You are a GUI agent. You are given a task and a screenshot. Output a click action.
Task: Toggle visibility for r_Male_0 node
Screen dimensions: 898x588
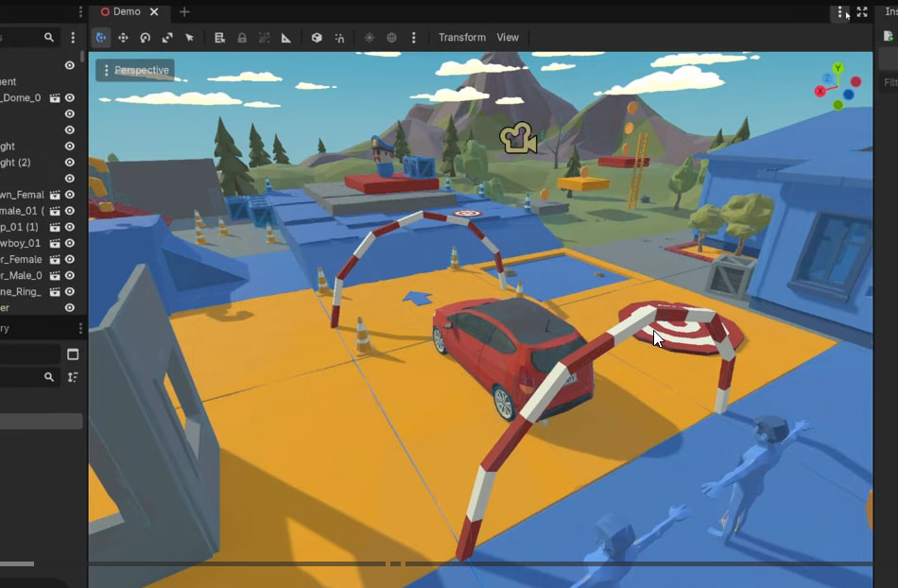click(x=69, y=276)
